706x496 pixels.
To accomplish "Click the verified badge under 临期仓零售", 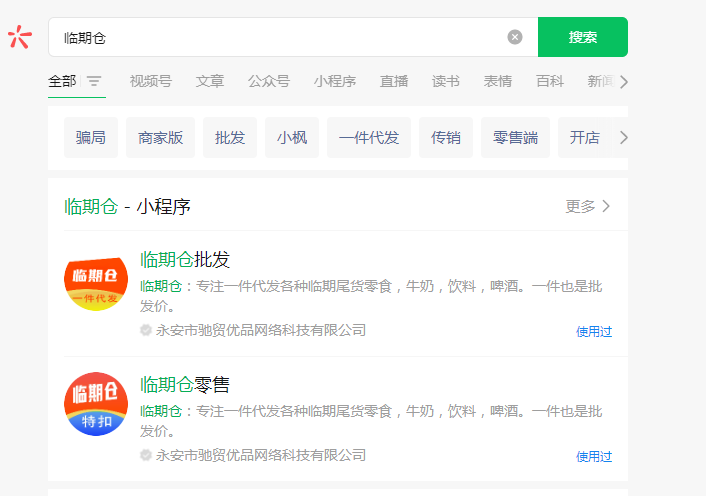I will (x=145, y=455).
